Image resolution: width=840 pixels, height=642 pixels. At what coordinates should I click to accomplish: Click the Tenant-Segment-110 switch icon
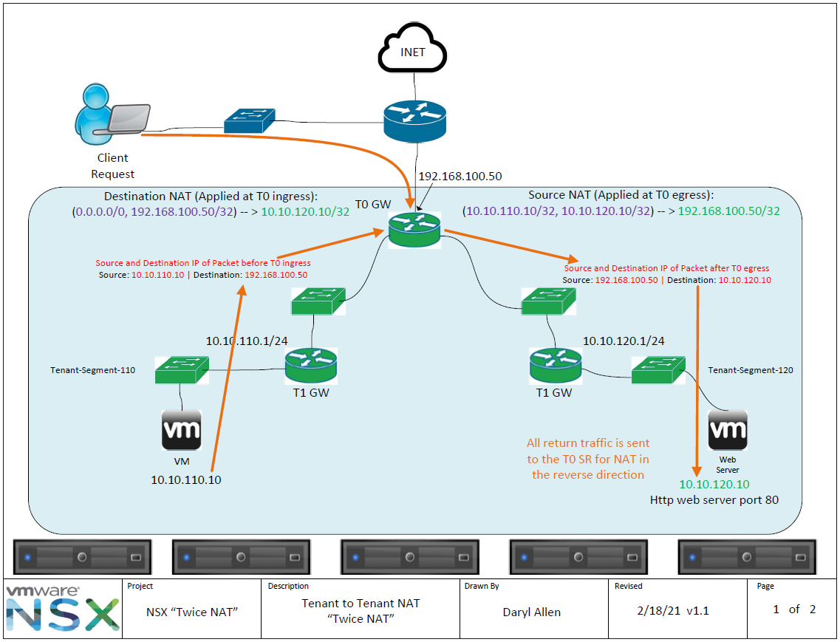tap(181, 369)
